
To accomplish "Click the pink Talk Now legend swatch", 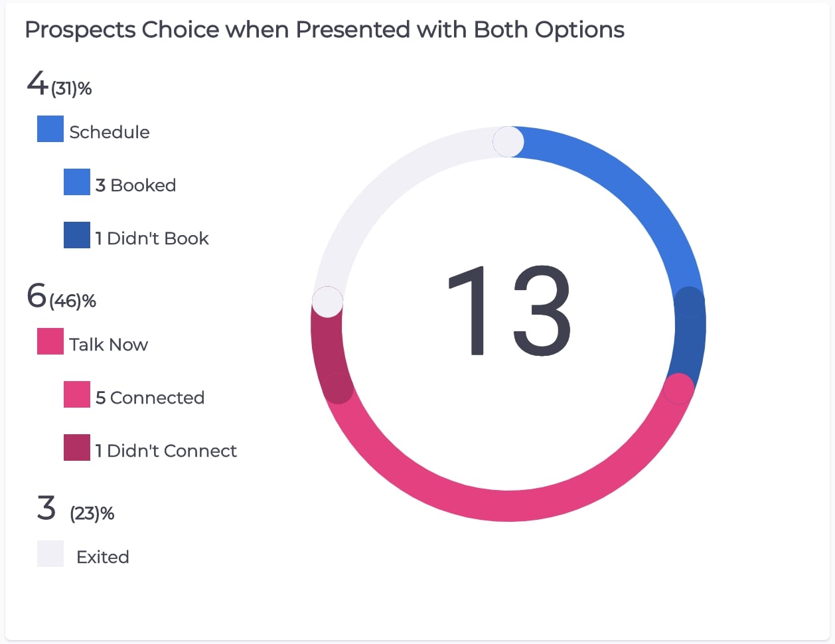I will point(50,341).
